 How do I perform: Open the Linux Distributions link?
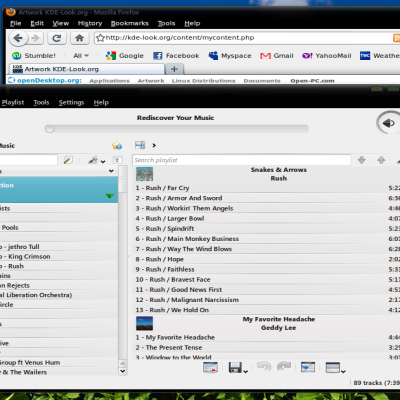(x=203, y=81)
